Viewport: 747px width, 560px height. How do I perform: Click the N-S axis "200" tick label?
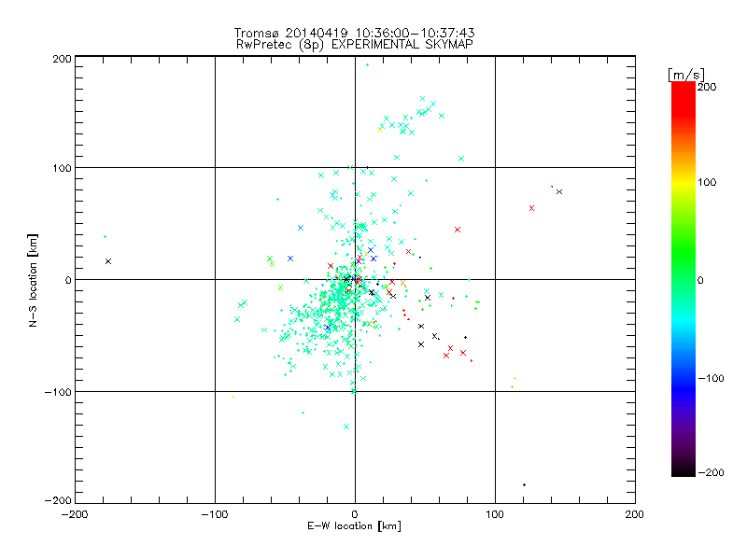(62, 59)
